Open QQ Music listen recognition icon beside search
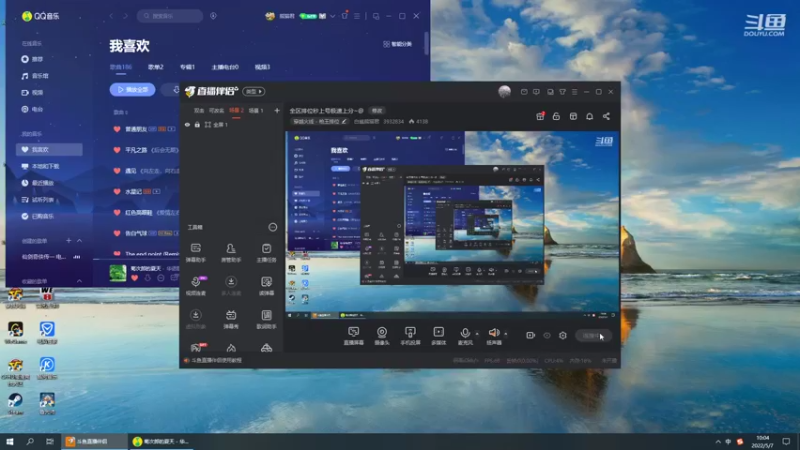 point(213,16)
